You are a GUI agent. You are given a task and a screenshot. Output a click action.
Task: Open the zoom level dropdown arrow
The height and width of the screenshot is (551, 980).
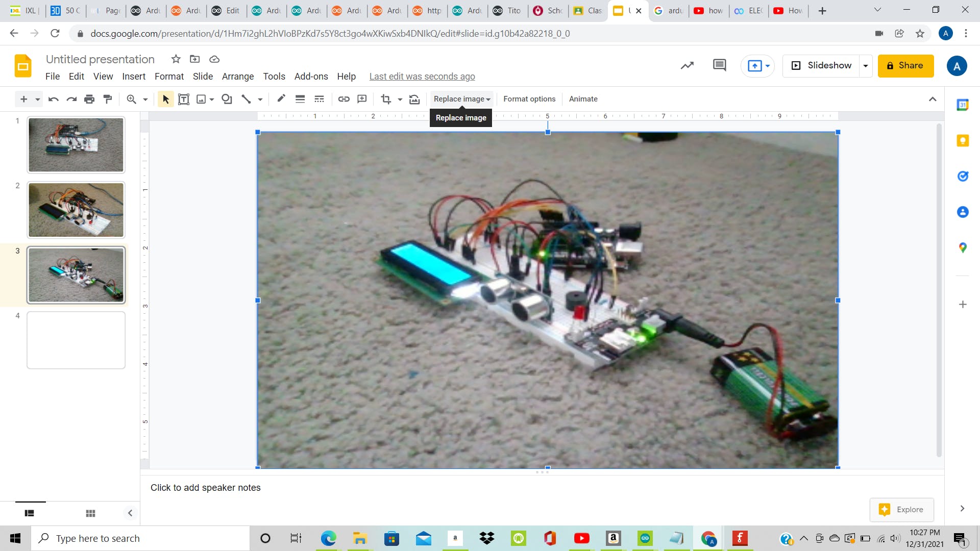pyautogui.click(x=145, y=99)
